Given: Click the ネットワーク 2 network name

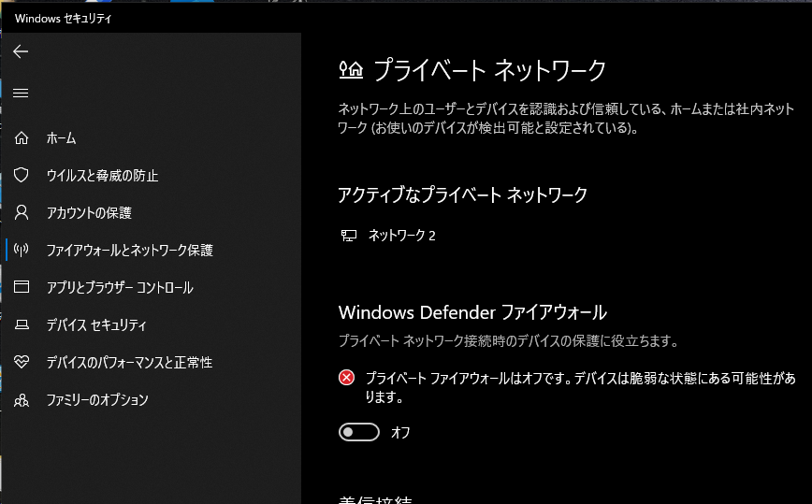Looking at the screenshot, I should click(402, 236).
